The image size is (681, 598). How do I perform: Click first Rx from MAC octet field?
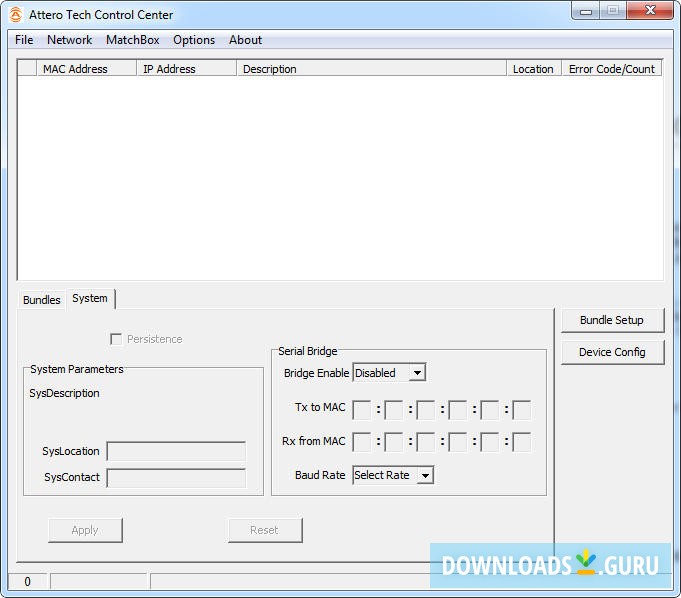click(x=361, y=442)
